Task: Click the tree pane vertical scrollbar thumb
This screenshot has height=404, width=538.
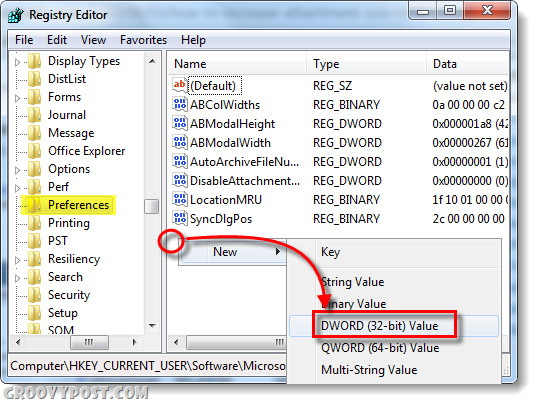Action: [152, 206]
